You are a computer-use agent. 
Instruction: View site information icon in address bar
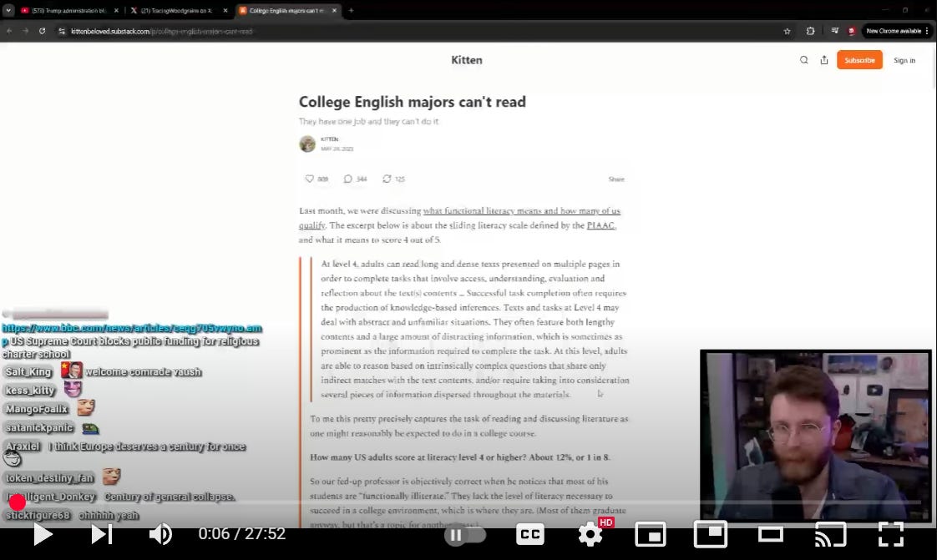click(x=62, y=31)
